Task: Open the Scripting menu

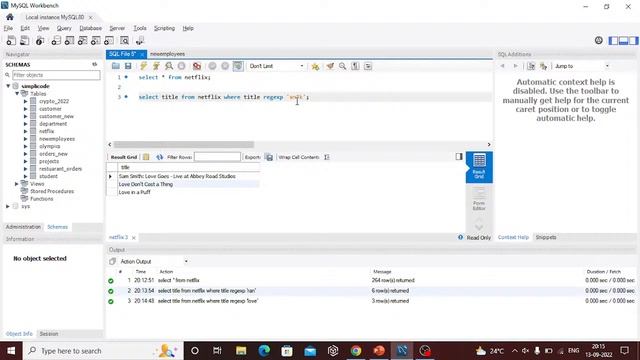Action: pos(164,28)
